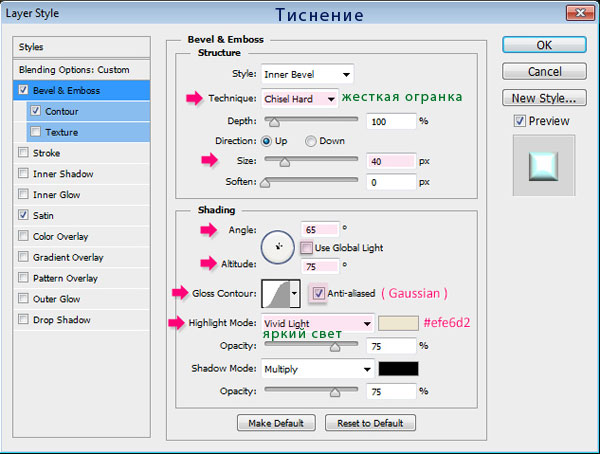Select the Texture sub-item label
Viewport: 600px width, 454px height.
coord(62,132)
